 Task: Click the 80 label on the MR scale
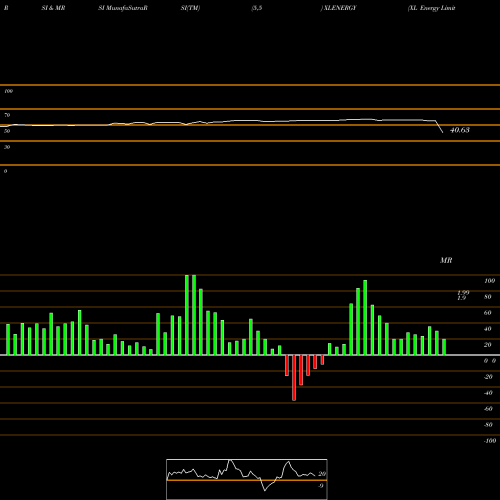point(488,297)
